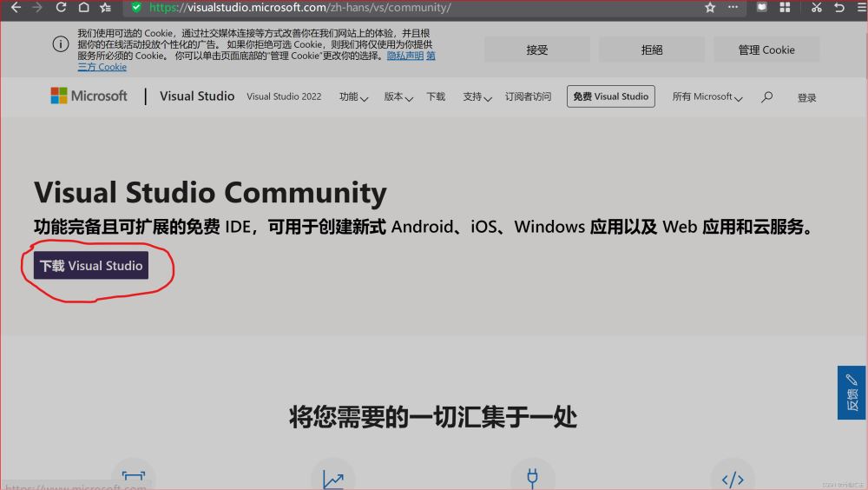This screenshot has width=868, height=490.
Task: Open the 下载 navigation item
Action: tap(436, 97)
